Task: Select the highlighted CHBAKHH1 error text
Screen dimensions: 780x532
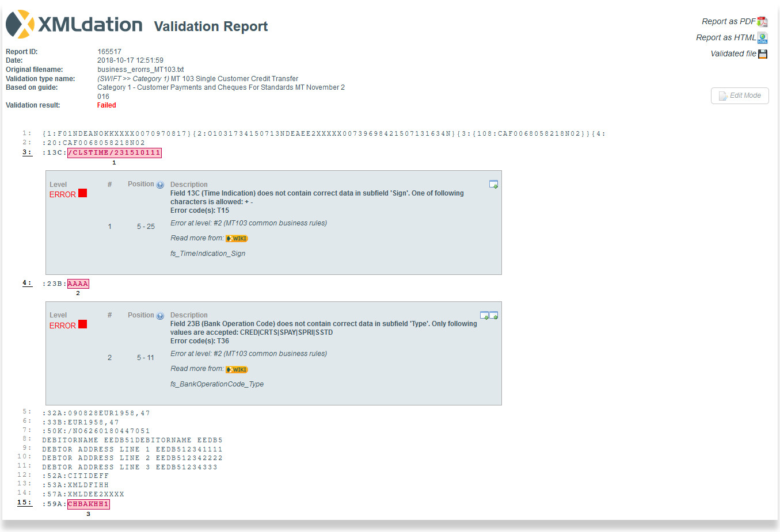Action: 88,504
